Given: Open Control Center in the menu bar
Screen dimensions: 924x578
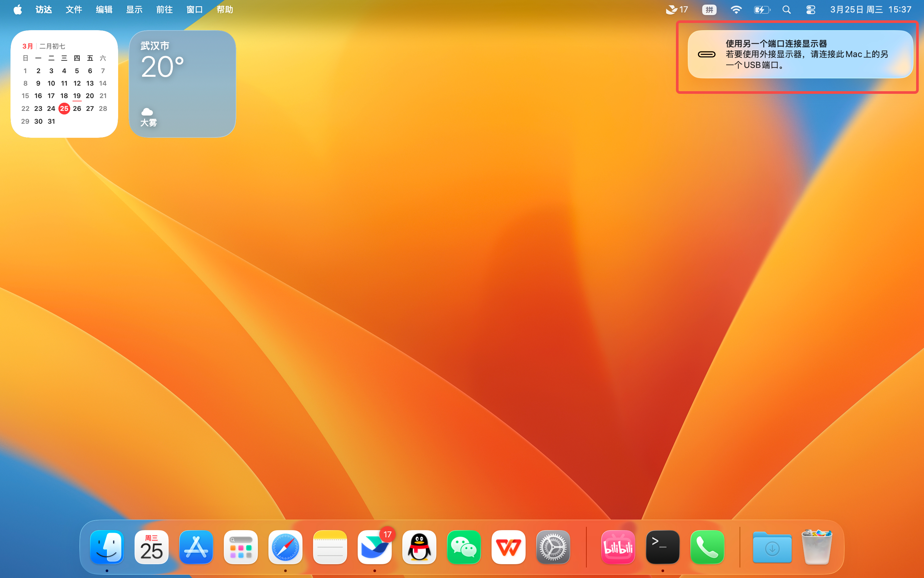Looking at the screenshot, I should tap(810, 9).
